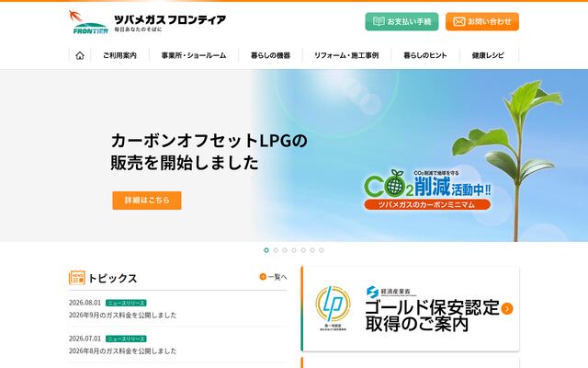Select the sixth carousel slide dot
Image resolution: width=588 pixels, height=368 pixels.
point(312,250)
